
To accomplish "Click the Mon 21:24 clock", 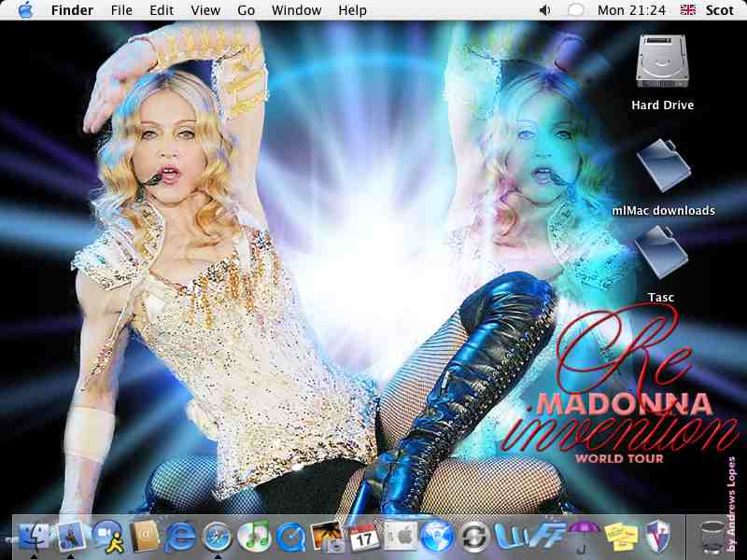I will [x=631, y=10].
